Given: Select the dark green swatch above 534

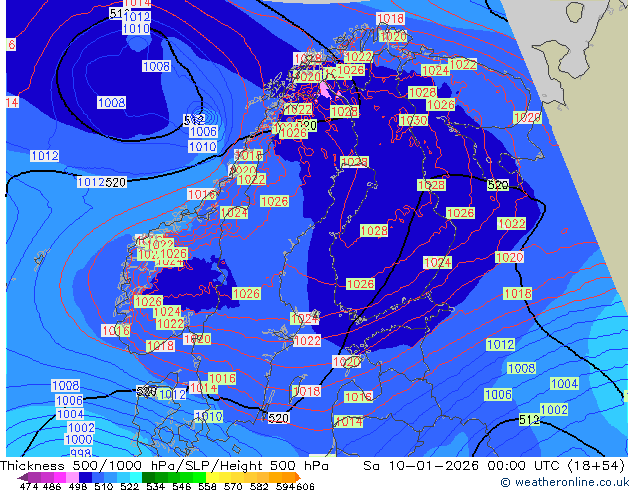Looking at the screenshot, I should tap(148, 477).
